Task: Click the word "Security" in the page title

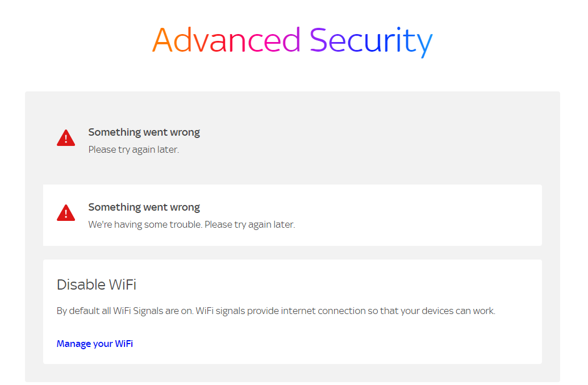Action: point(371,41)
